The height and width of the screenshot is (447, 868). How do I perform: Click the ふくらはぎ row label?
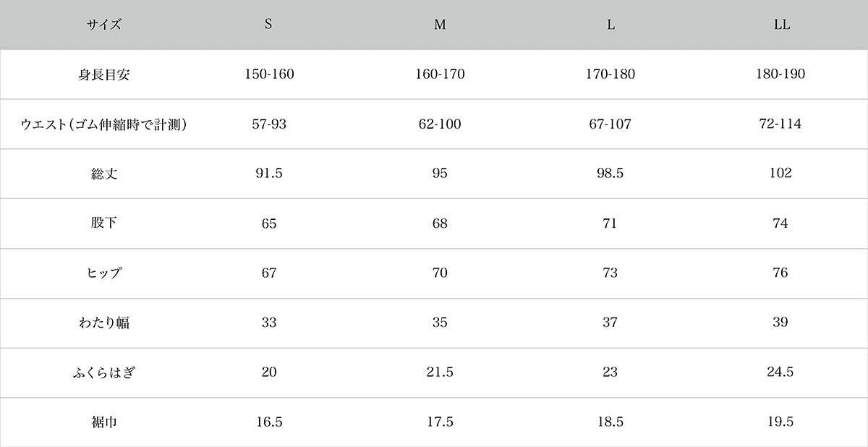[106, 372]
